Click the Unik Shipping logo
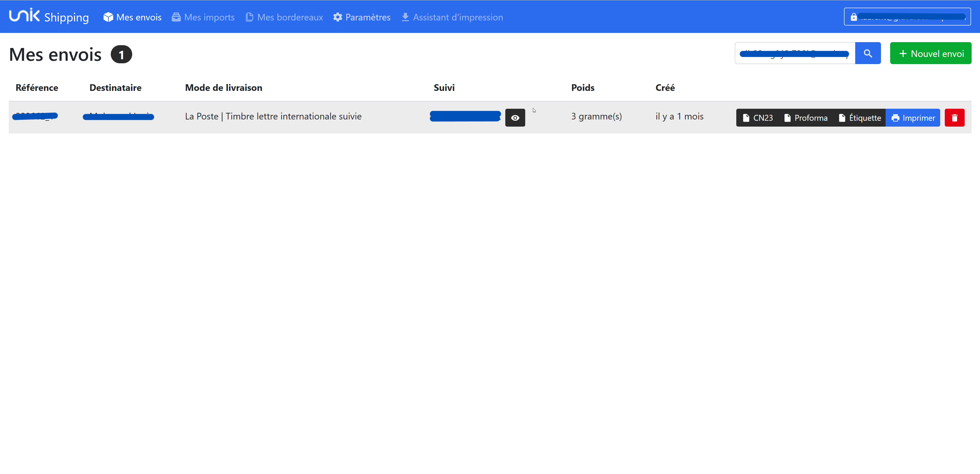 (49, 16)
